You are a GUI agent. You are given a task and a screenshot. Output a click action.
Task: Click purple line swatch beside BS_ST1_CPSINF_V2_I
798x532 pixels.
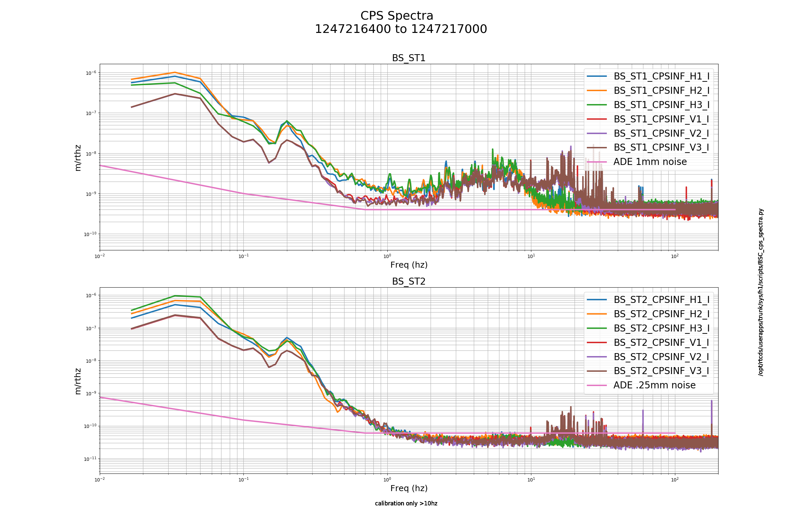click(597, 133)
